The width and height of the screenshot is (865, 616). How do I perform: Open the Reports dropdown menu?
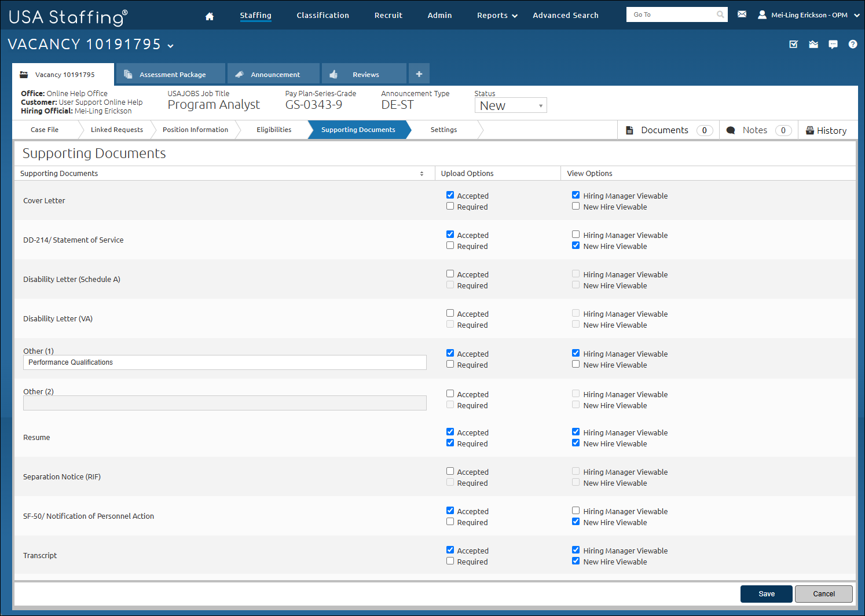[497, 16]
